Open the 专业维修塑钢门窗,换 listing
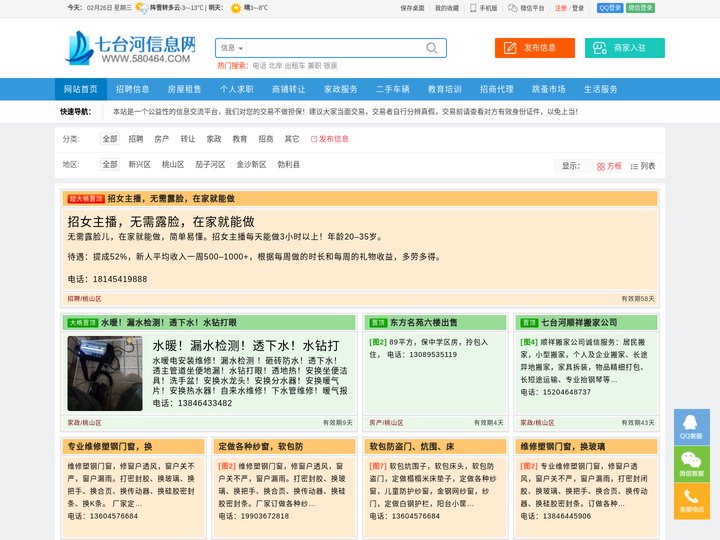The image size is (720, 540). [110, 446]
